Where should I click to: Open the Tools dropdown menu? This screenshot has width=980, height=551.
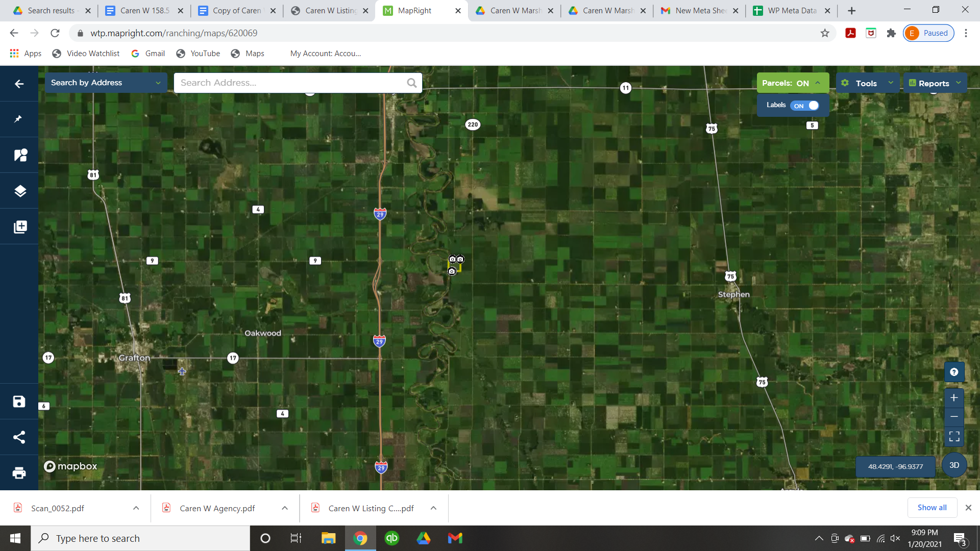point(867,83)
